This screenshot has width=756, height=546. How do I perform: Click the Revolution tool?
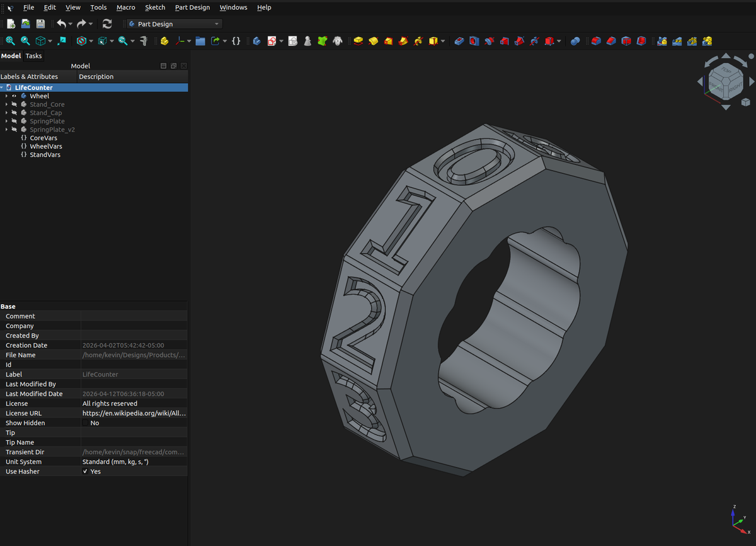(374, 41)
